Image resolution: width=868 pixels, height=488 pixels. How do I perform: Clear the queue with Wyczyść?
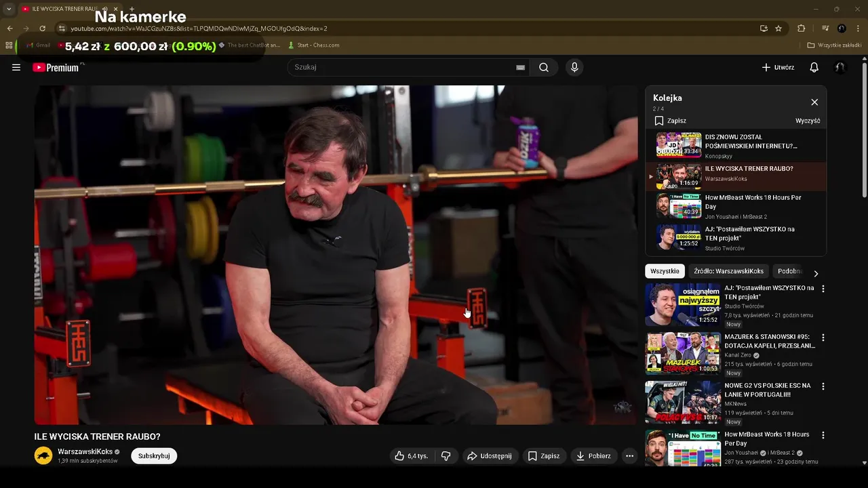808,121
